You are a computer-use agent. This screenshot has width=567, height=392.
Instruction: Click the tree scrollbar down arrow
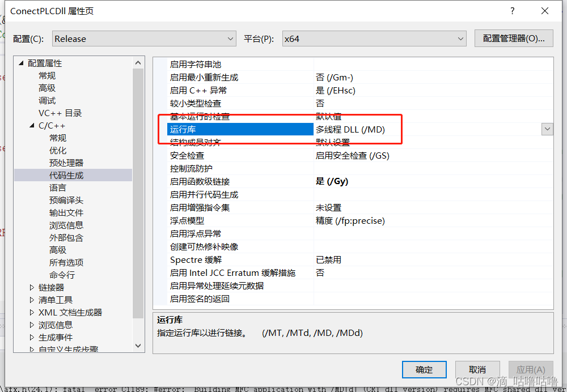click(138, 346)
